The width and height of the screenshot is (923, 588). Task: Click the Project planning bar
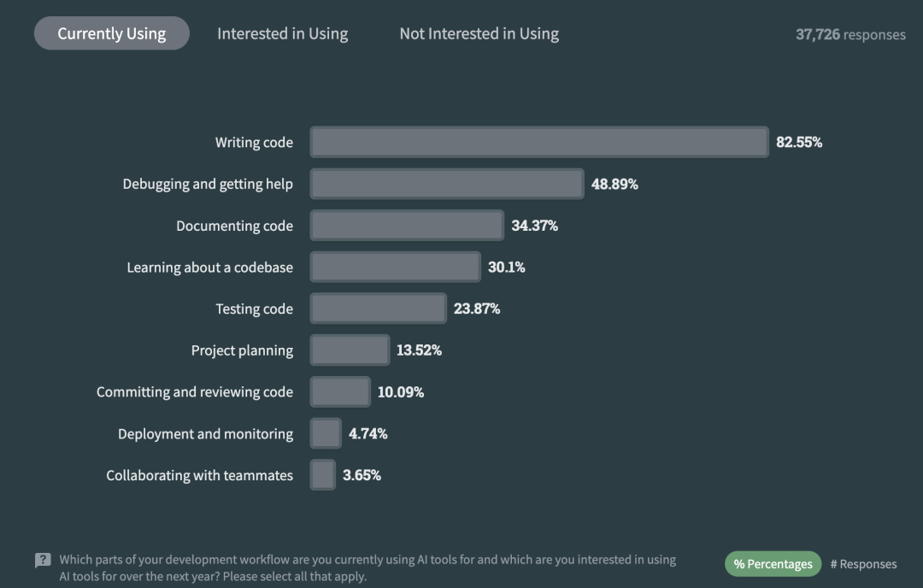click(350, 350)
